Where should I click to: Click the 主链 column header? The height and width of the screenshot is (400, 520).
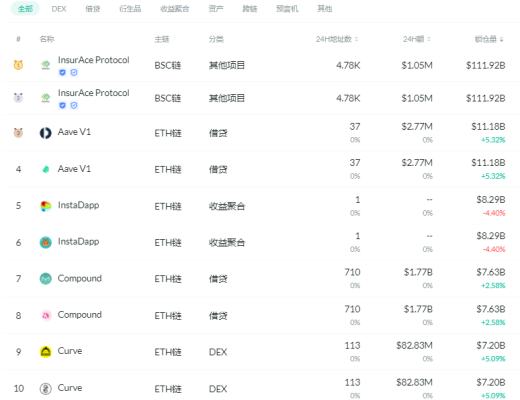(162, 39)
